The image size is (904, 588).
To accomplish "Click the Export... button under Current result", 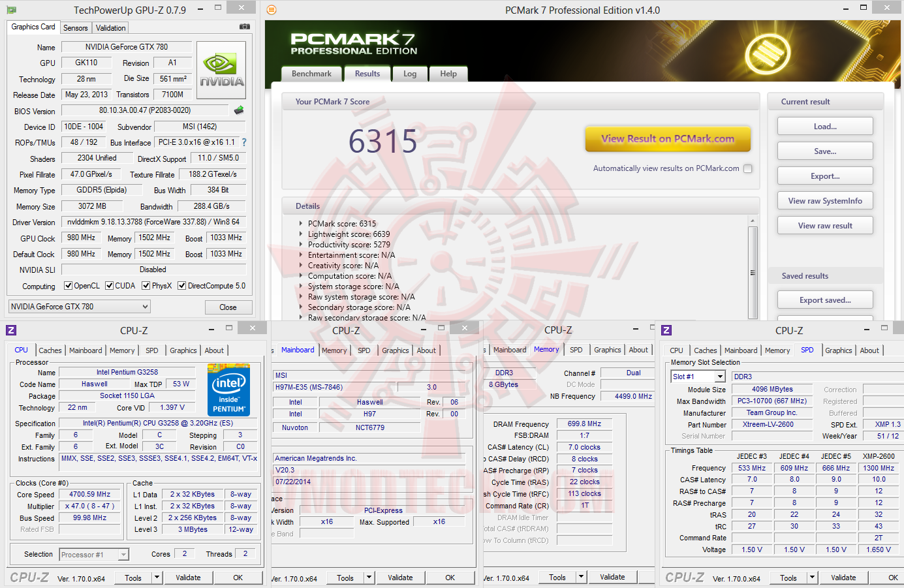I will click(825, 176).
